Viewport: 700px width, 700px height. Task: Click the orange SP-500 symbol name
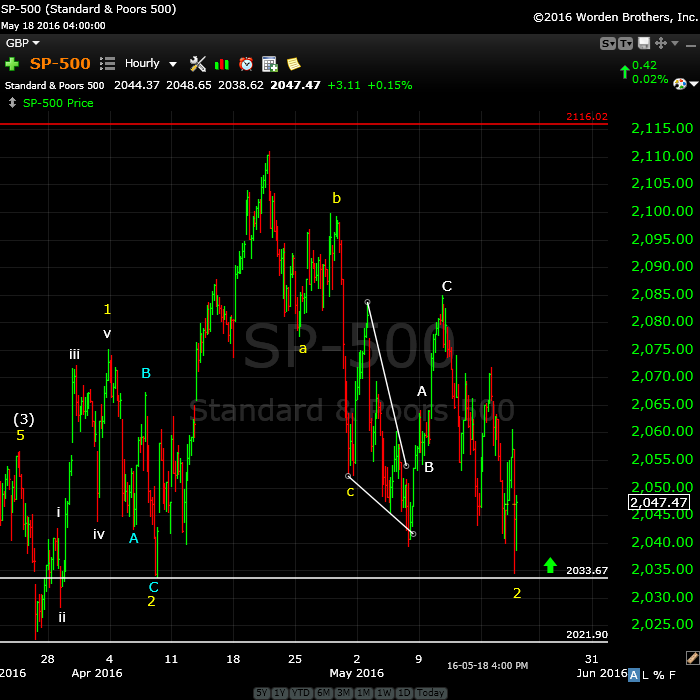pyautogui.click(x=60, y=63)
